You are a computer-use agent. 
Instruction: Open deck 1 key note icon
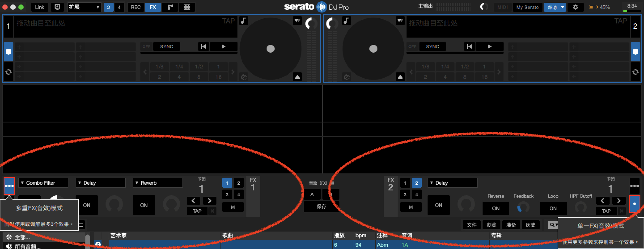(244, 21)
